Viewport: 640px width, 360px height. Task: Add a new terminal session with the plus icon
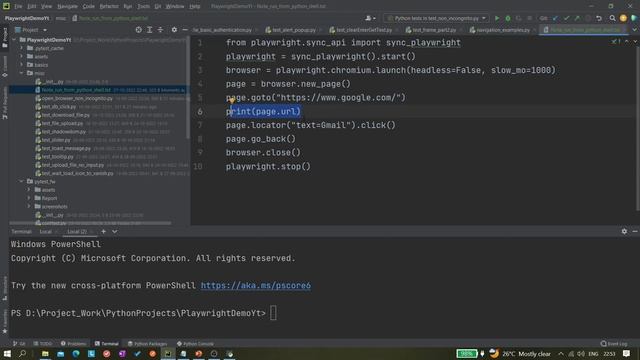point(104,231)
